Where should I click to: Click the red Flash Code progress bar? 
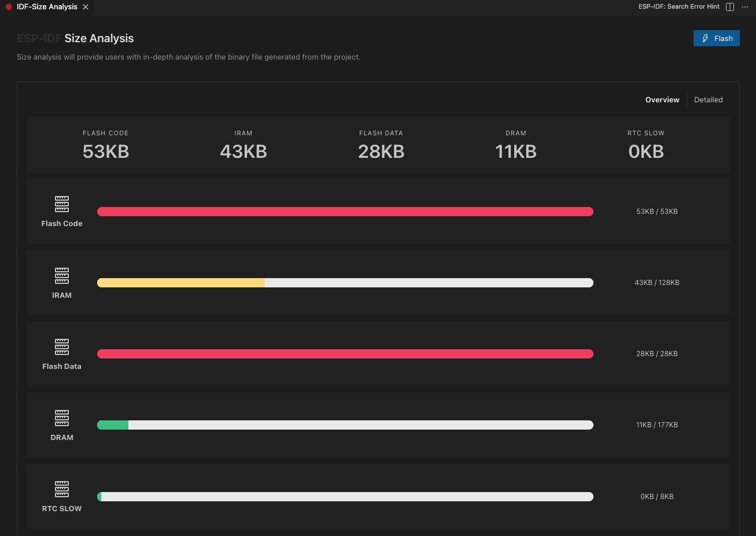[345, 212]
